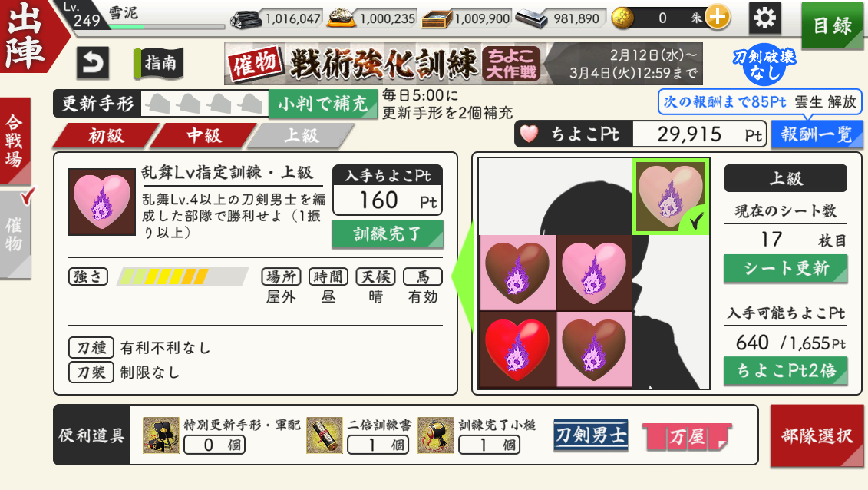This screenshot has height=490, width=868.
Task: Open settings gear icon
Action: 764,18
